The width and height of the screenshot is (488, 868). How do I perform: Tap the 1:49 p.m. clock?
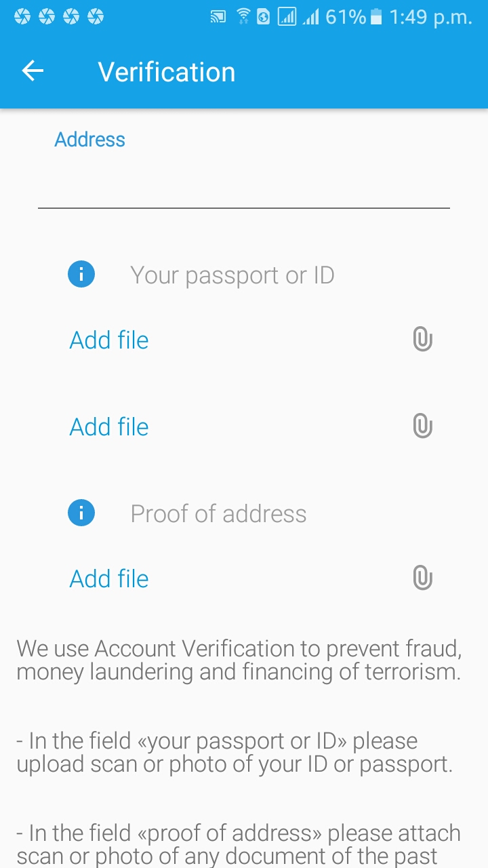pos(430,17)
